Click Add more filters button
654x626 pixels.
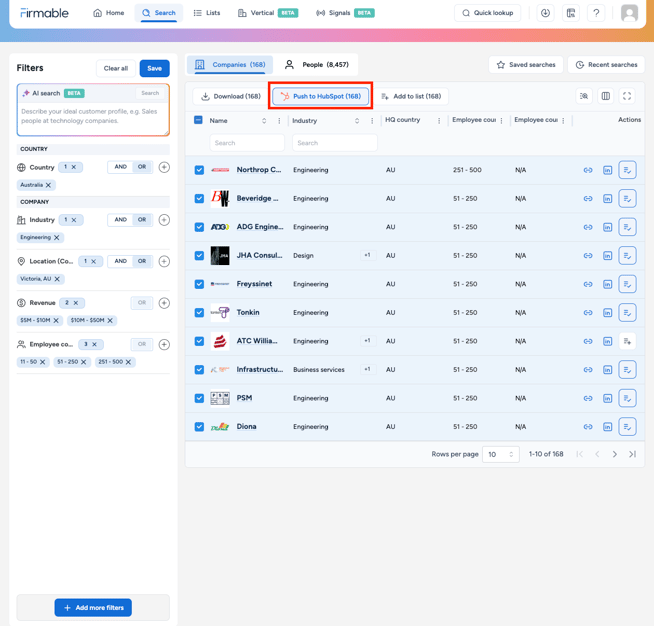(x=93, y=608)
